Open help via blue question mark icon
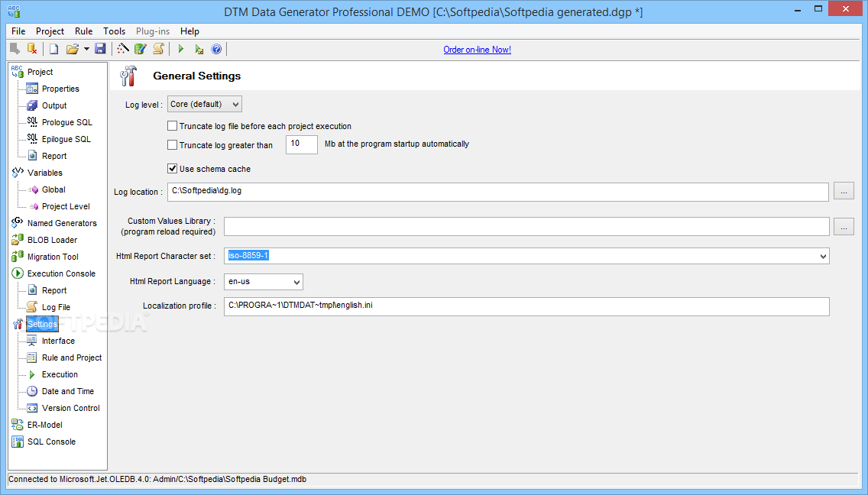This screenshot has height=495, width=868. (216, 49)
